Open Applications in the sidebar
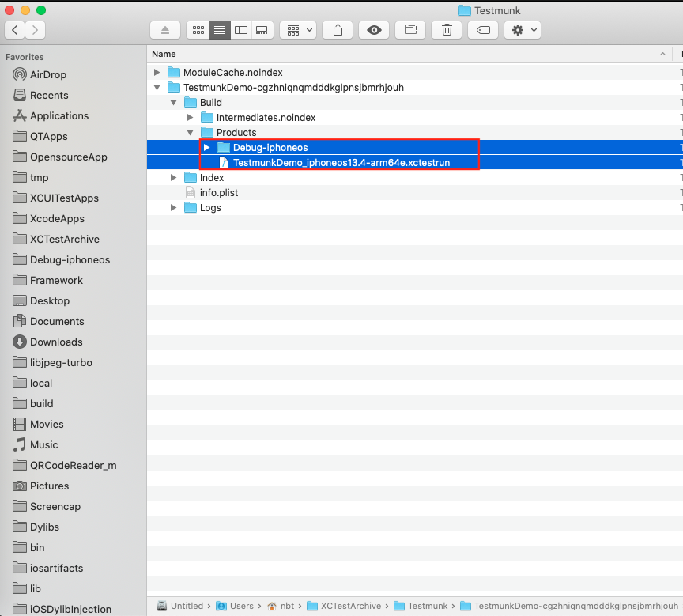Image resolution: width=683 pixels, height=616 pixels. coord(51,116)
